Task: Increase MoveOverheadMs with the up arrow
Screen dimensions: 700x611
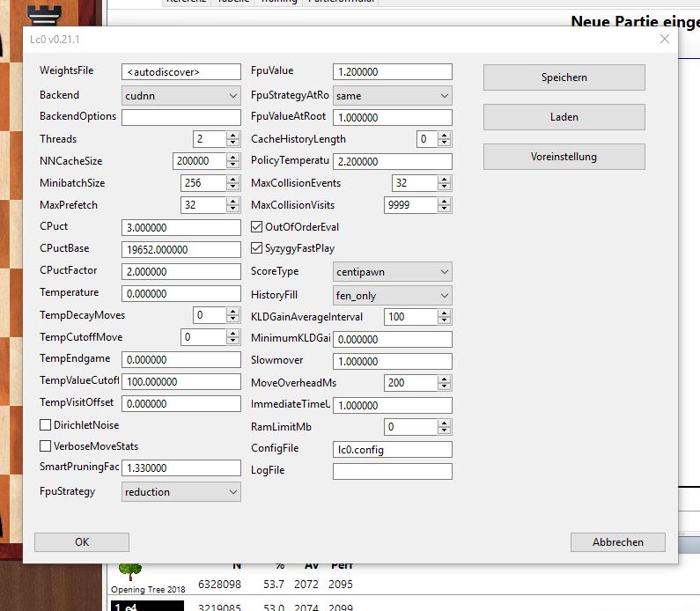Action: pyautogui.click(x=444, y=379)
